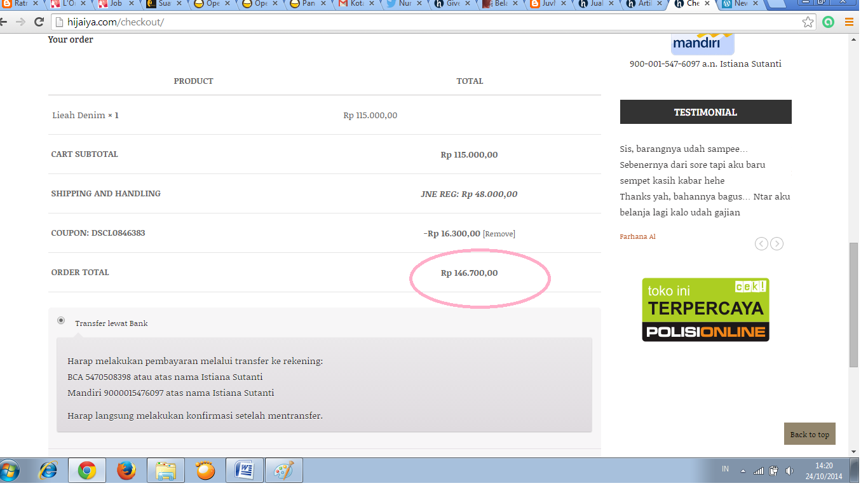Show hidden system tray icons
Viewport: 868px width, 488px height.
pos(743,471)
